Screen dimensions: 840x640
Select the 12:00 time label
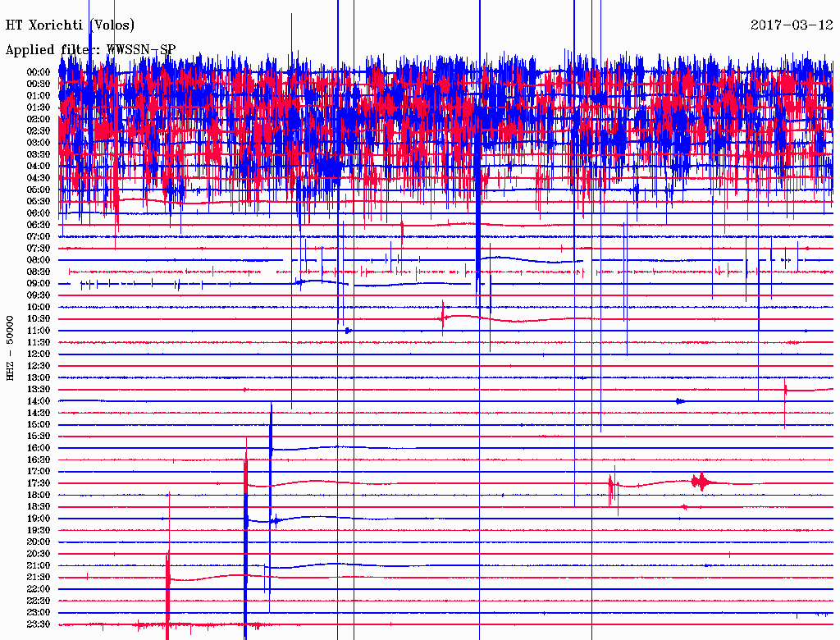point(39,354)
